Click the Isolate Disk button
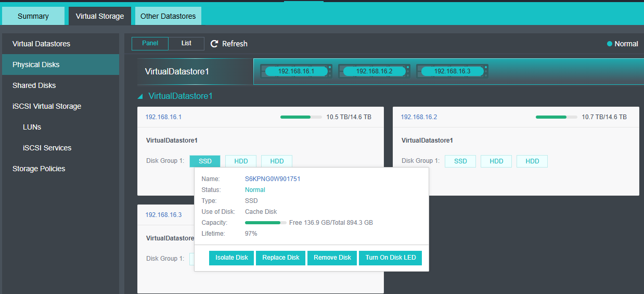 click(x=231, y=258)
